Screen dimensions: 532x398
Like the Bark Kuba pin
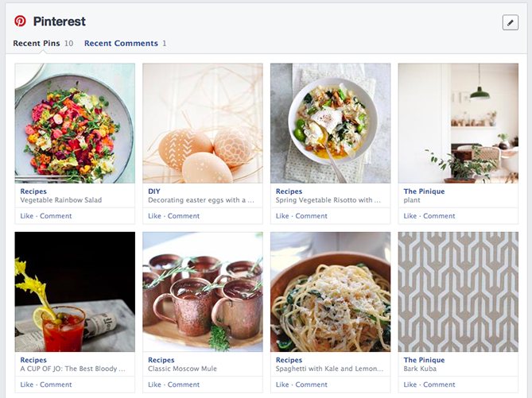coord(410,384)
